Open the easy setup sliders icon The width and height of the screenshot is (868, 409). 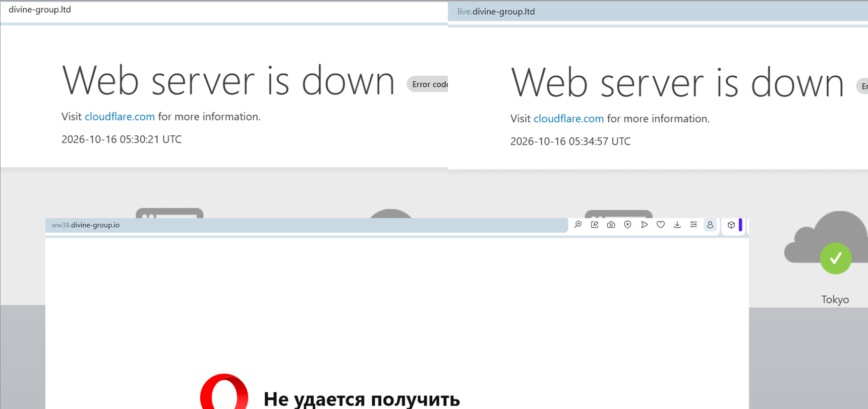[x=693, y=225]
